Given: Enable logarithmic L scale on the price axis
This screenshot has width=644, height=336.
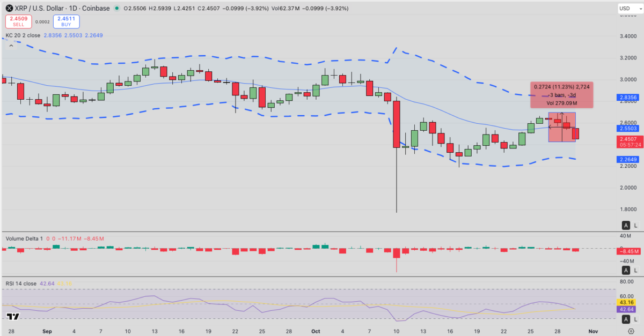Looking at the screenshot, I should click(635, 226).
